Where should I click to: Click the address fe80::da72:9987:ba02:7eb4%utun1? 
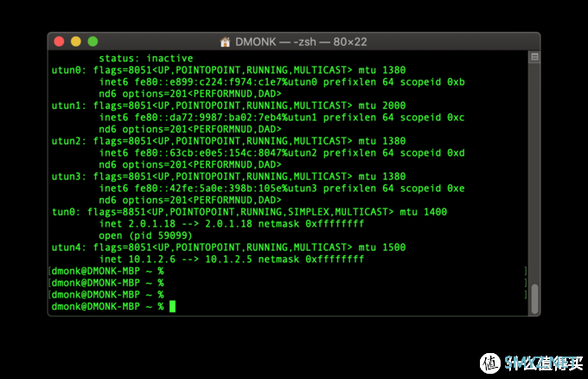(x=226, y=118)
